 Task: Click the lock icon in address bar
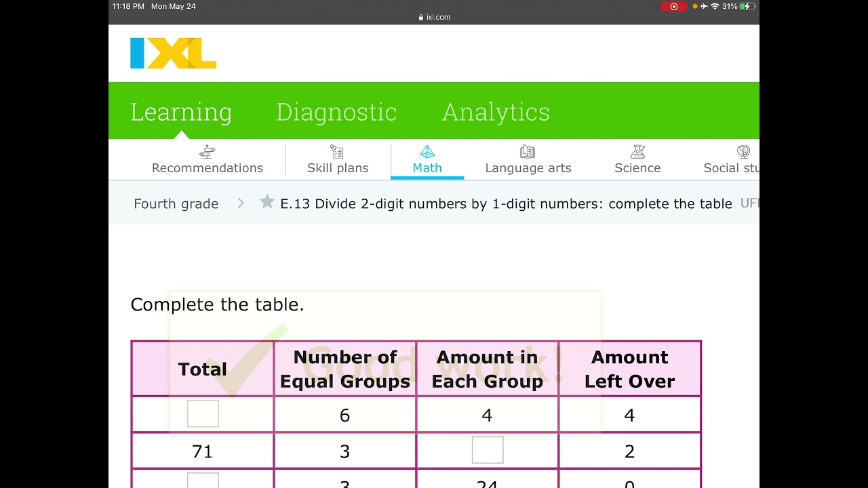[x=421, y=18]
